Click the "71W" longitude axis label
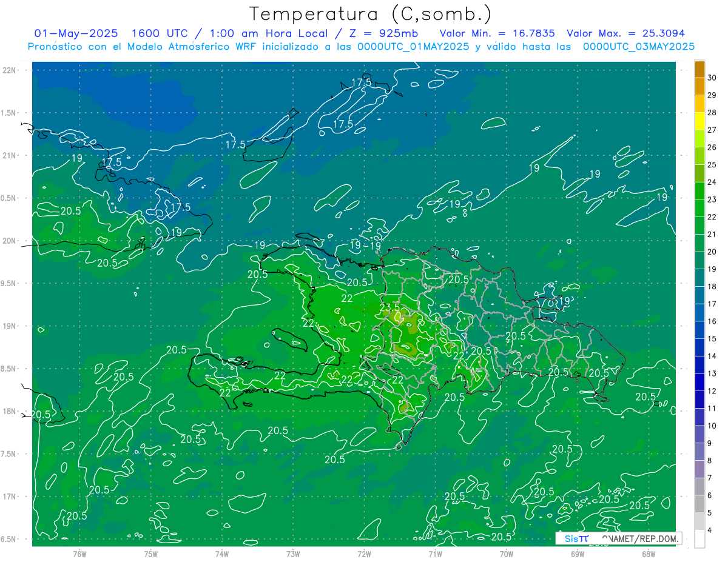Viewport: 728px width, 562px height. [x=435, y=554]
